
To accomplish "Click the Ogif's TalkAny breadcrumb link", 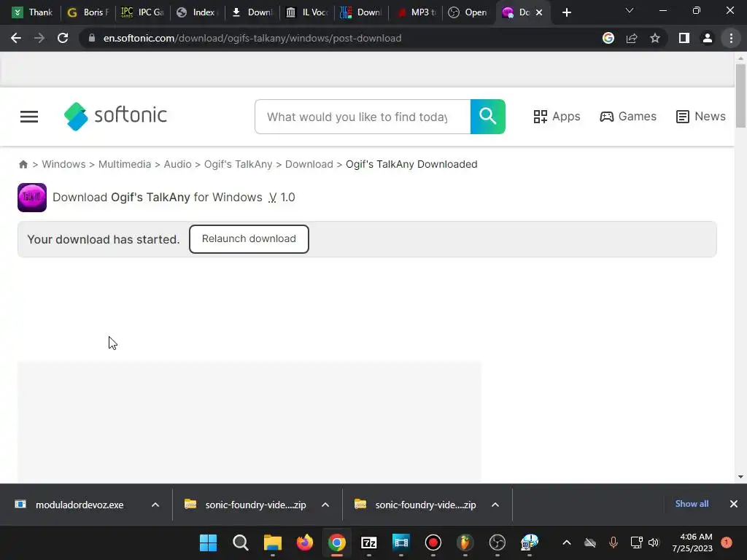I will (239, 164).
